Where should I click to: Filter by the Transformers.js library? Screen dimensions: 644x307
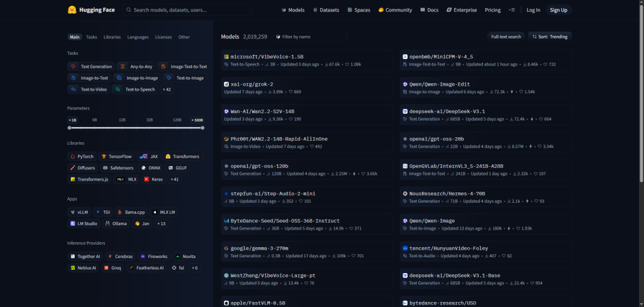click(x=89, y=179)
